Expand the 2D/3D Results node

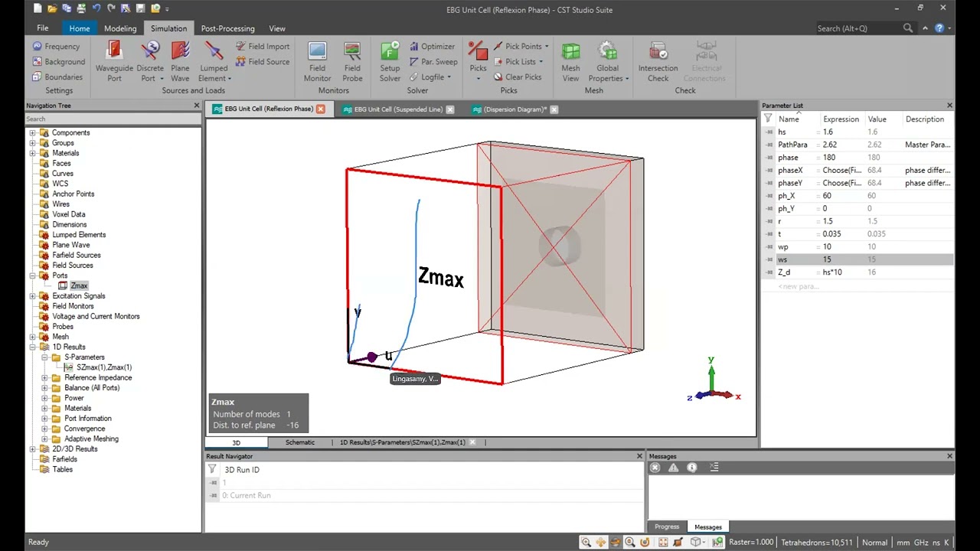(x=32, y=449)
